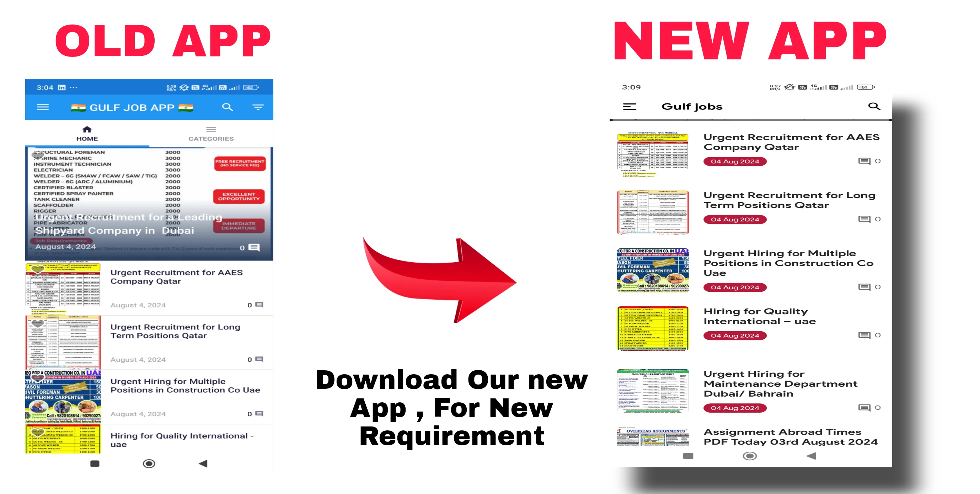Image resolution: width=980 pixels, height=494 pixels.
Task: Expand the navigation drawer in New App
Action: coord(629,105)
